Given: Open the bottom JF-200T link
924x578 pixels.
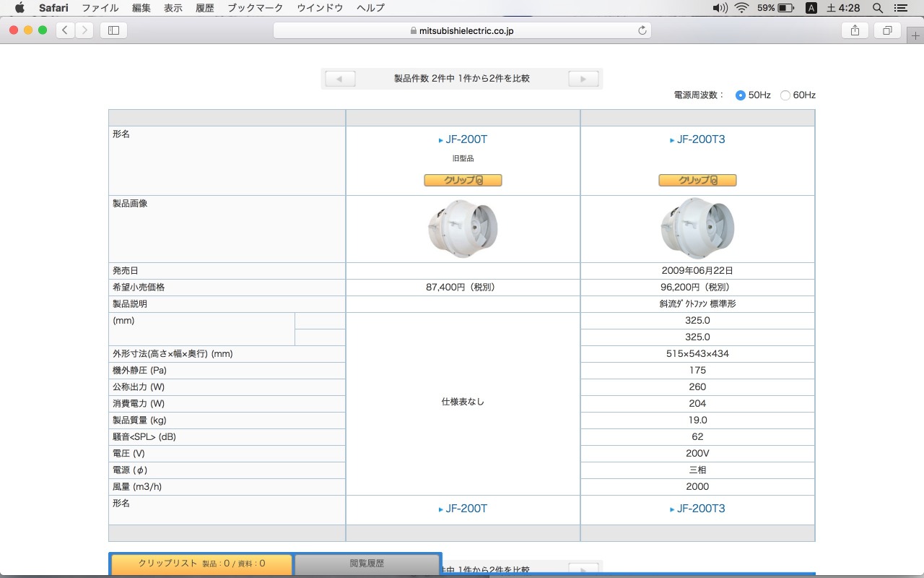Looking at the screenshot, I should tap(466, 509).
